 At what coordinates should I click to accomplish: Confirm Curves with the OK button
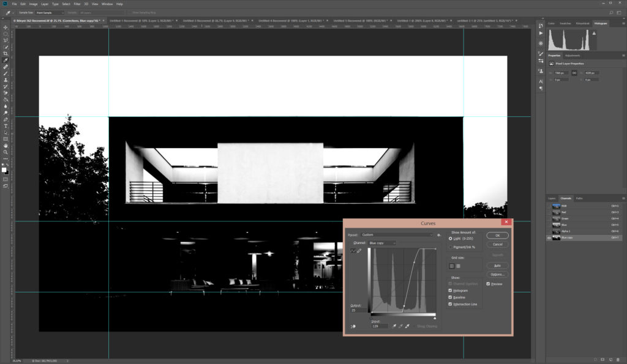point(497,236)
